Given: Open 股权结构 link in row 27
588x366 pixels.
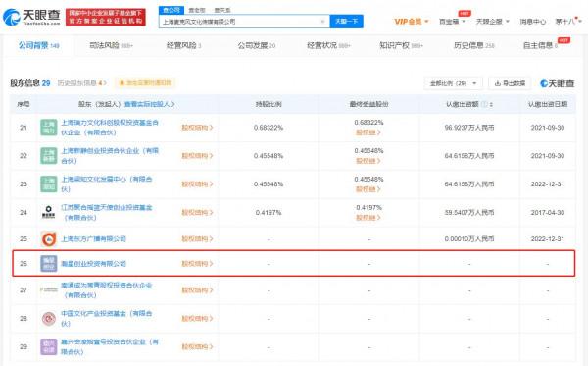Looking at the screenshot, I should tap(197, 290).
